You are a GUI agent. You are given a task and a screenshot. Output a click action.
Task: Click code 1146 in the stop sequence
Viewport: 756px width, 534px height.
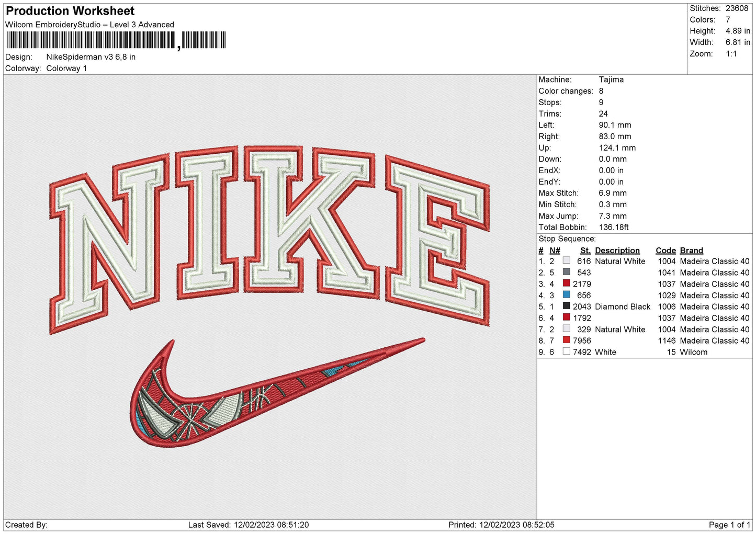tap(667, 340)
